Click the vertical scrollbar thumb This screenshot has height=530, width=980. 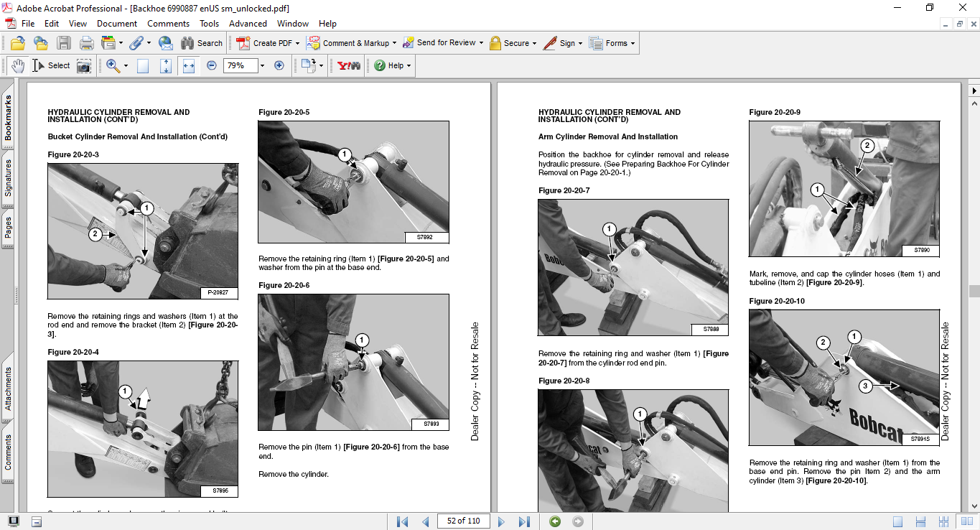(974, 291)
